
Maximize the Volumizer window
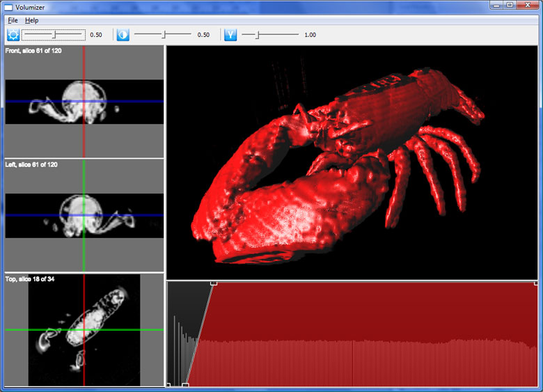510,5
